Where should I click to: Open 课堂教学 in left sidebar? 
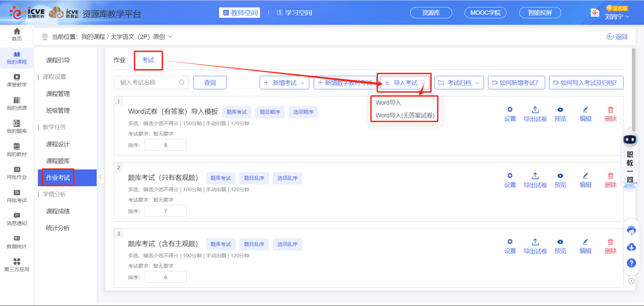[x=17, y=80]
